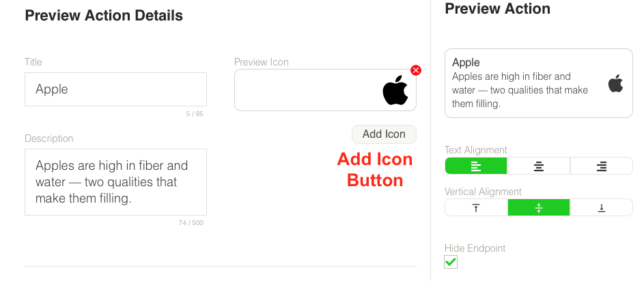Uncheck the Hide Endpoint checkbox
This screenshot has height=281, width=644.
(451, 262)
